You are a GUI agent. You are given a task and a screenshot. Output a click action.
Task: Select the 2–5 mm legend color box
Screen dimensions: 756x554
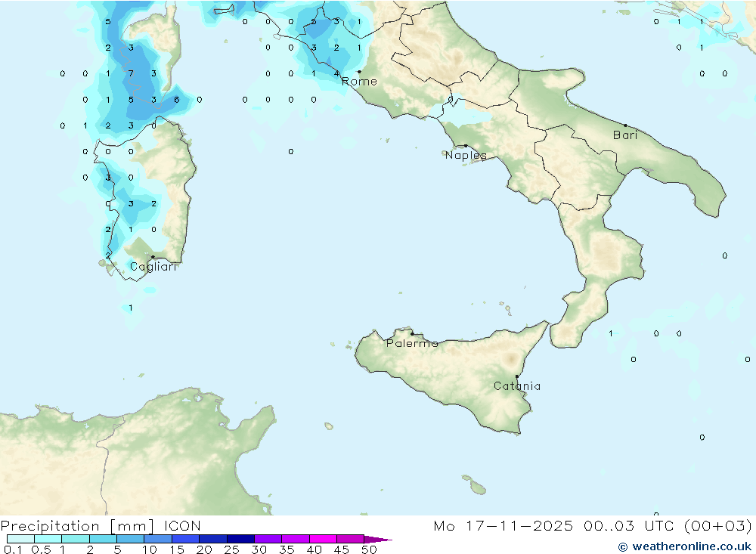click(103, 539)
